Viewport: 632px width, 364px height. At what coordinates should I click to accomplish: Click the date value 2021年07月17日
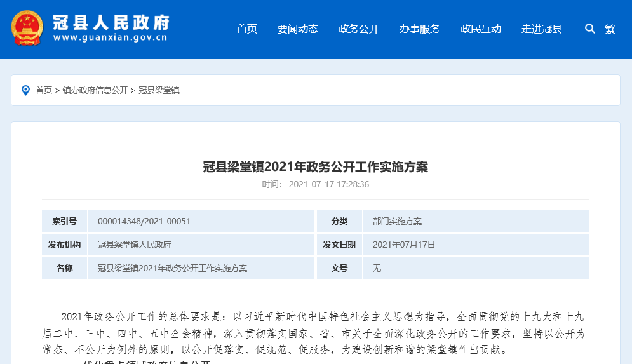tap(404, 245)
